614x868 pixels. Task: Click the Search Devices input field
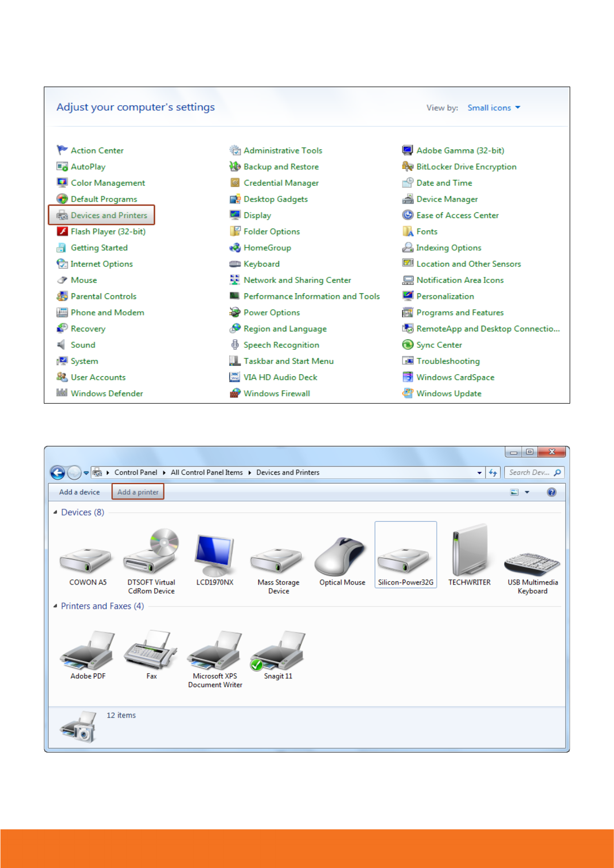pyautogui.click(x=529, y=473)
